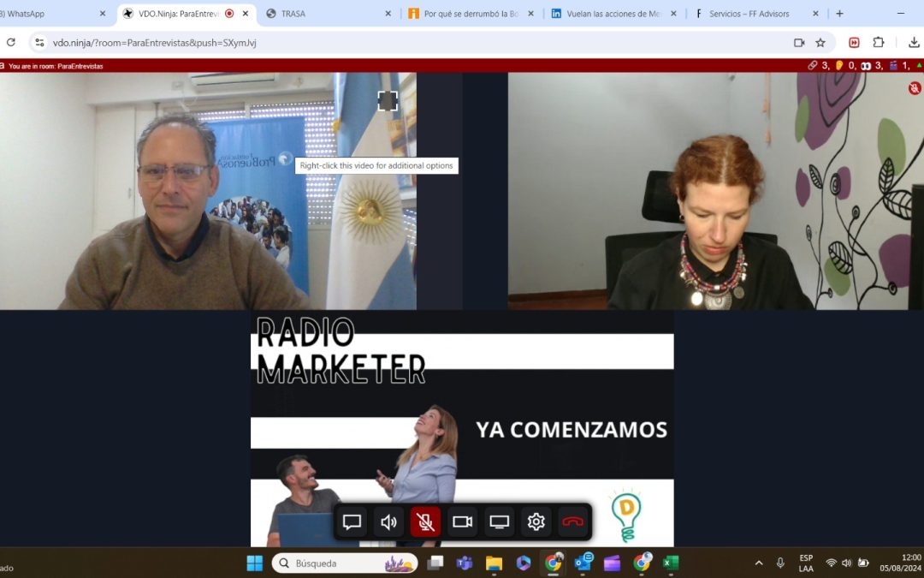Toggle speaker output in call toolbar
The image size is (924, 578).
click(x=389, y=522)
